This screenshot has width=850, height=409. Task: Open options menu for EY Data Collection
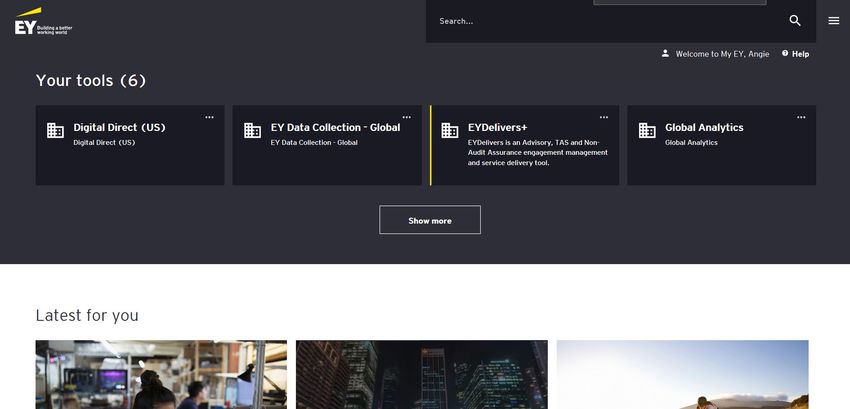(x=407, y=117)
